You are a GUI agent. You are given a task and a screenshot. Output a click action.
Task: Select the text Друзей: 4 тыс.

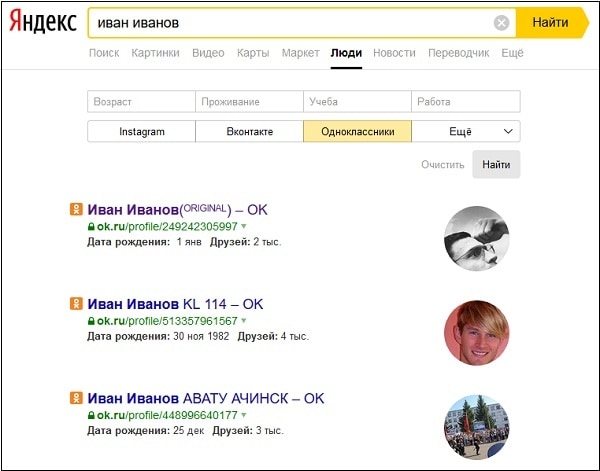click(273, 336)
